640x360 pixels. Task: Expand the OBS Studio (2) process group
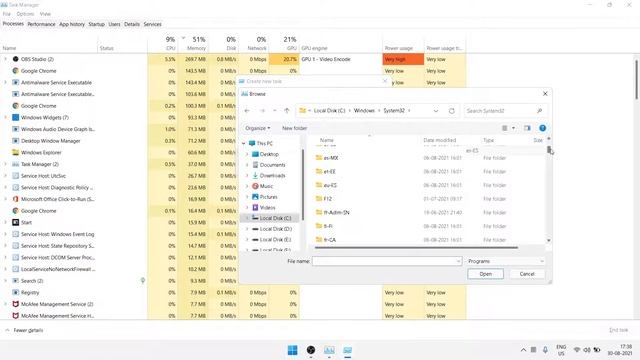5,59
